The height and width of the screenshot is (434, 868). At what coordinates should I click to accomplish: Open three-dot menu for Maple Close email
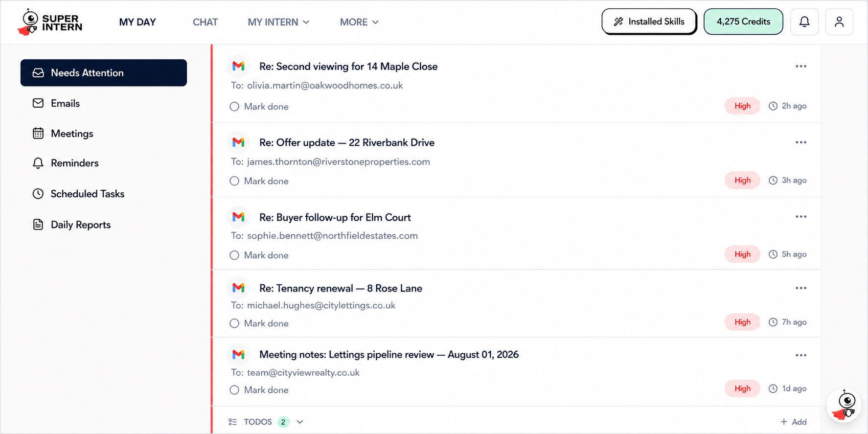click(x=801, y=66)
